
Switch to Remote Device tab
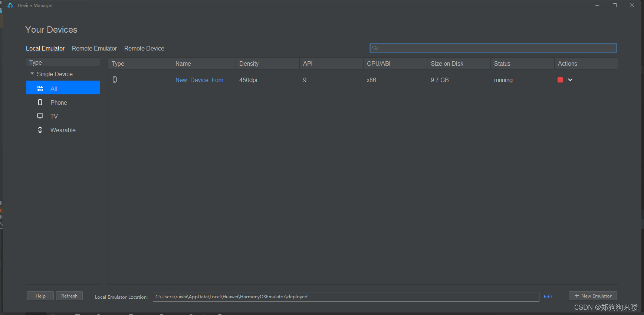tap(144, 49)
